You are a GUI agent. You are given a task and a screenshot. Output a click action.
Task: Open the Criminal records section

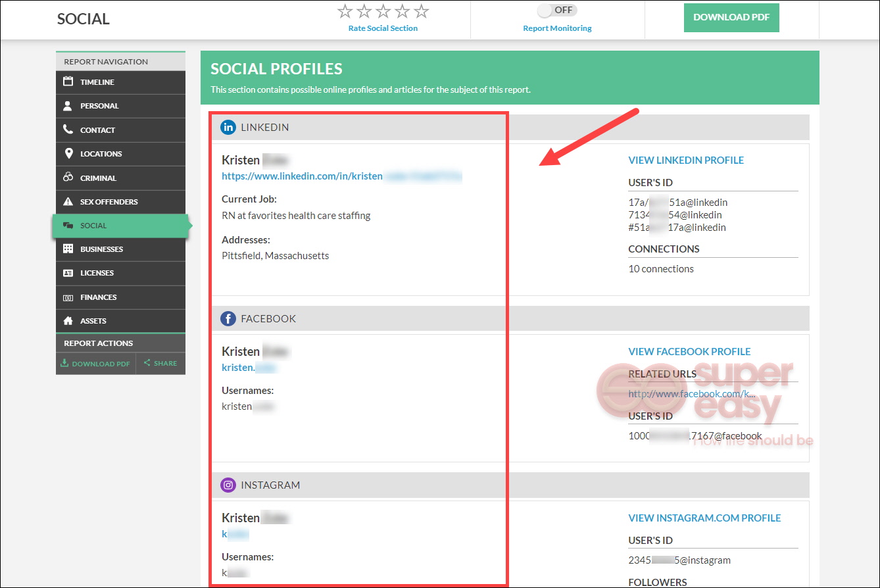pyautogui.click(x=120, y=178)
